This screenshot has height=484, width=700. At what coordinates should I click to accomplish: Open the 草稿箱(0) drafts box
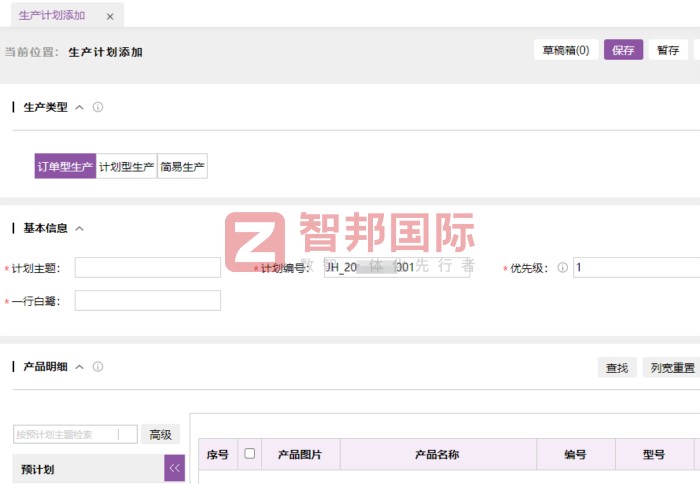(x=566, y=50)
